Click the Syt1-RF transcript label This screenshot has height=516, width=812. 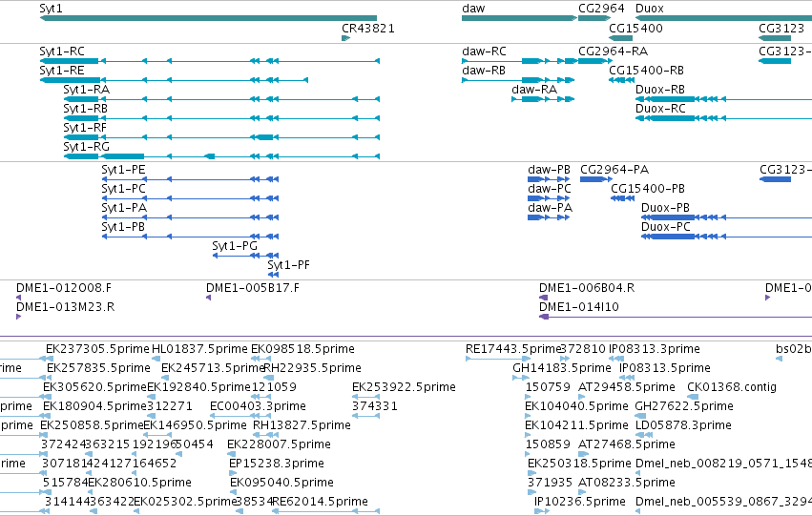(x=85, y=128)
